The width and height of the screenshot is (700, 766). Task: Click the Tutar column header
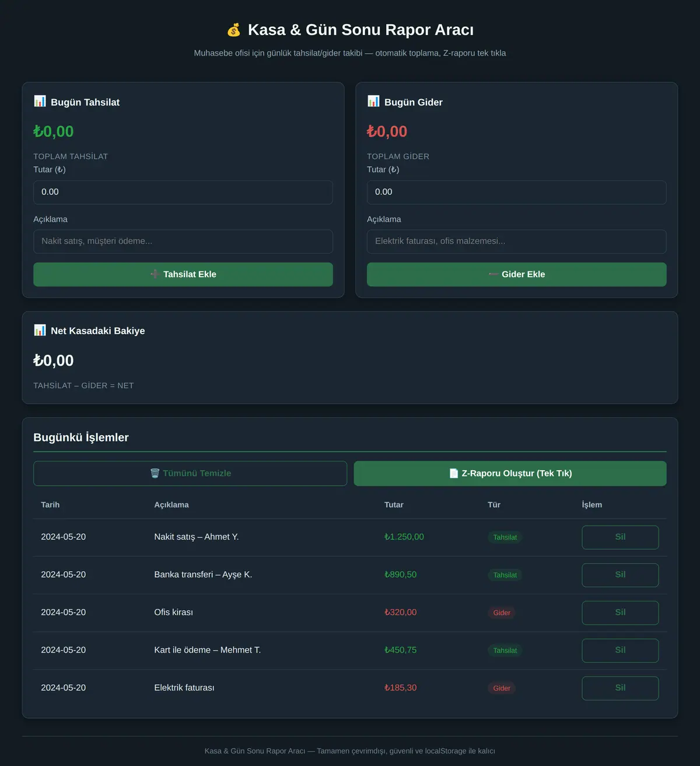pos(394,505)
